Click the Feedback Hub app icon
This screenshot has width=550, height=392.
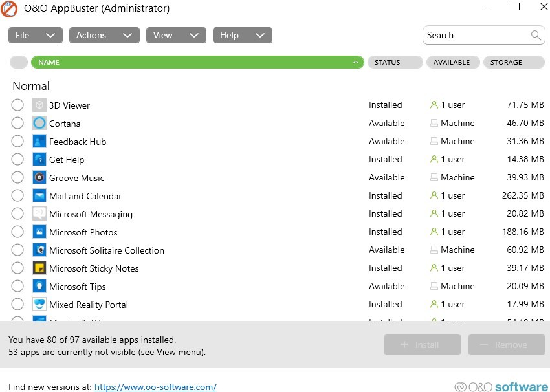point(39,141)
